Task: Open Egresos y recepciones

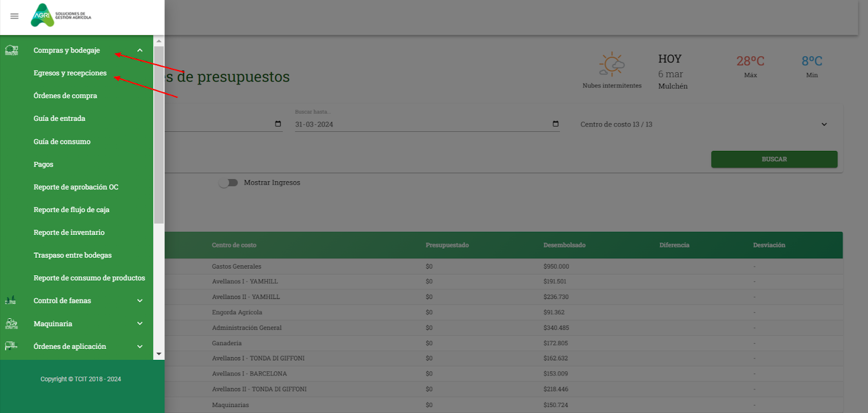Action: [70, 73]
